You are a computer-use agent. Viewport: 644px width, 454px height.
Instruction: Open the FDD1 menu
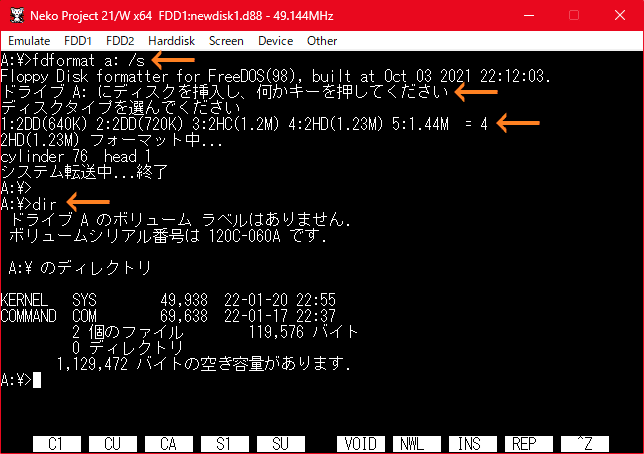tap(78, 41)
